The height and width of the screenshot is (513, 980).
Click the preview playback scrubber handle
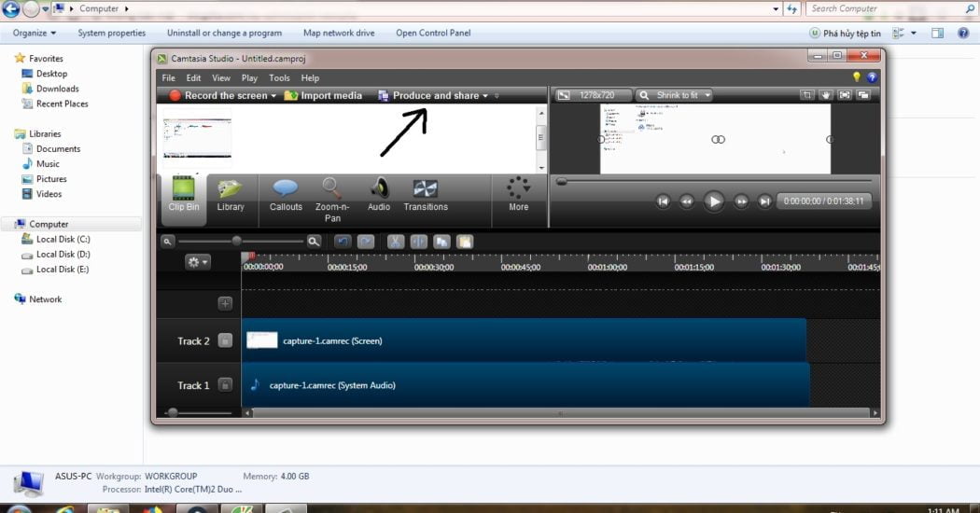561,181
